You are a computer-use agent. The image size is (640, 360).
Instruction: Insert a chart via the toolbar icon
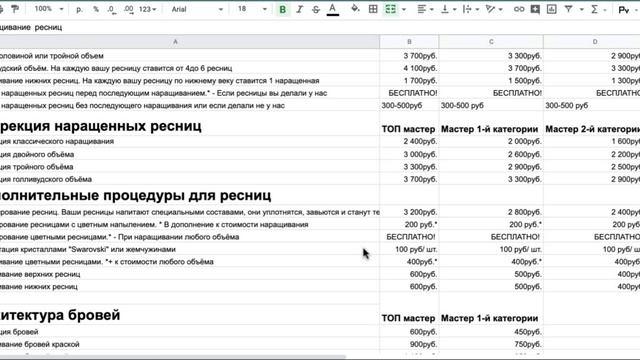point(551,9)
